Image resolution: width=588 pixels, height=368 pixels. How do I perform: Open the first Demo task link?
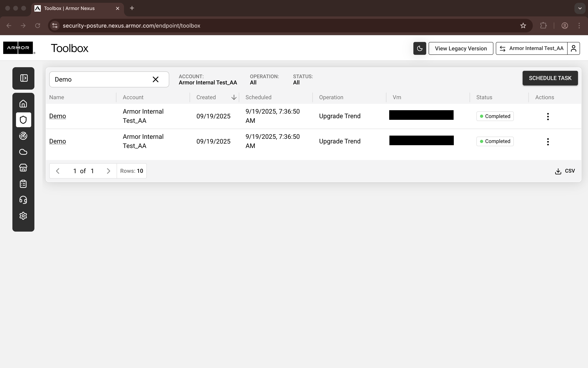(x=57, y=116)
